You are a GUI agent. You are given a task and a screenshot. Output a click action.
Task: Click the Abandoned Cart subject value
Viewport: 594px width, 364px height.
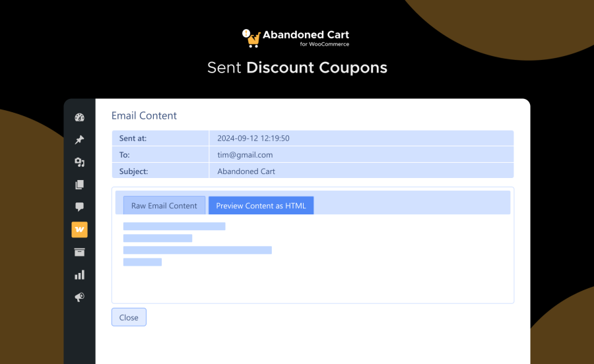pos(246,171)
